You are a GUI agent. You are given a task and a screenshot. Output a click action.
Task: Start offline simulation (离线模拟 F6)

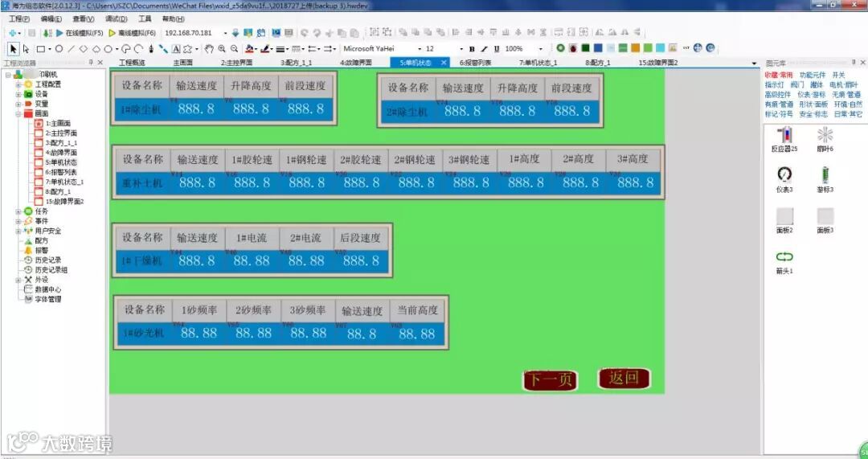[x=133, y=33]
